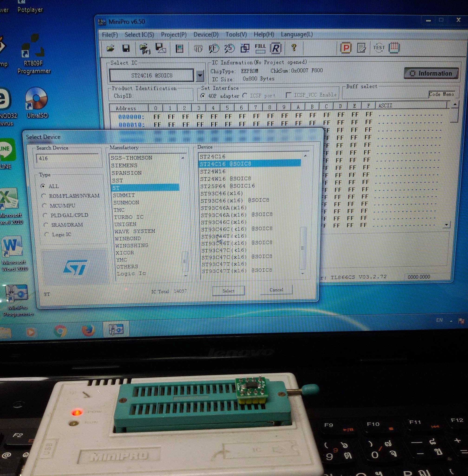Select PLD/GAL/CPLD type radio button

click(45, 215)
